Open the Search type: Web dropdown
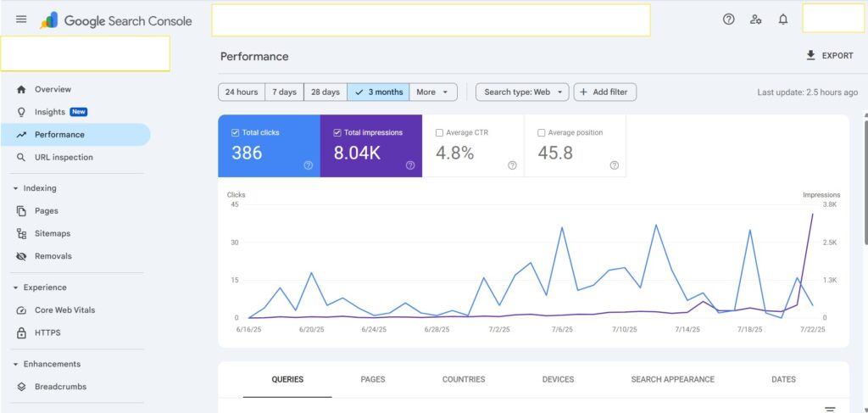Viewport: 868px width, 413px height. [522, 92]
